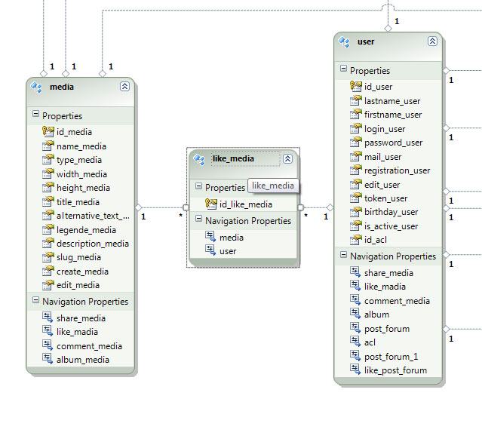Select the user navigation property in like_media
Image resolution: width=482 pixels, height=448 pixels.
(x=227, y=250)
